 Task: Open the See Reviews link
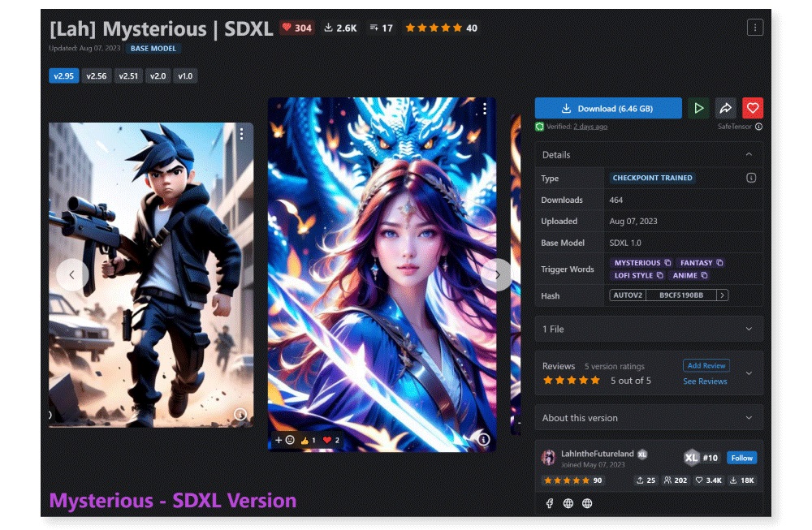(705, 381)
